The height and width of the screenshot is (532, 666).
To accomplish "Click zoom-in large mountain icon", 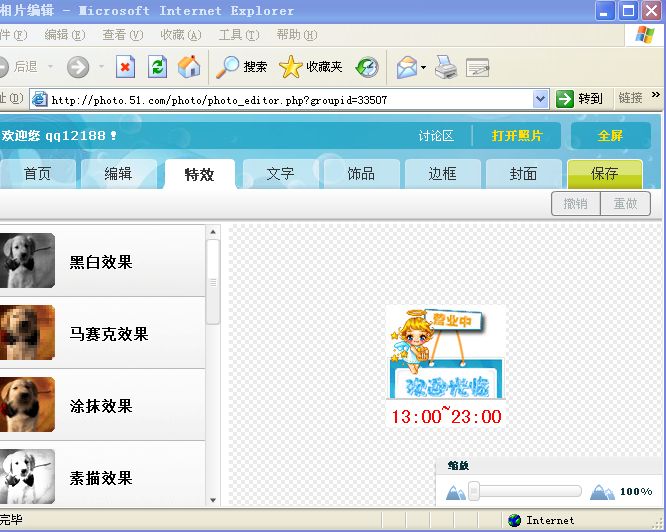I will click(x=602, y=492).
